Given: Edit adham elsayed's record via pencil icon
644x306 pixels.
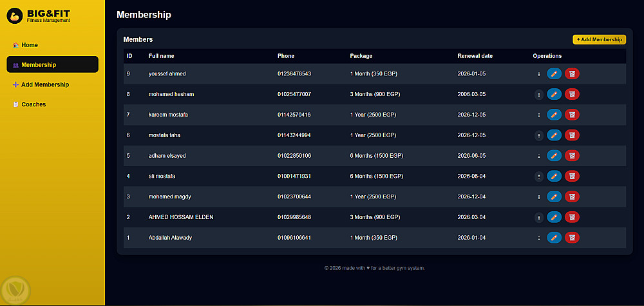Looking at the screenshot, I should [554, 156].
